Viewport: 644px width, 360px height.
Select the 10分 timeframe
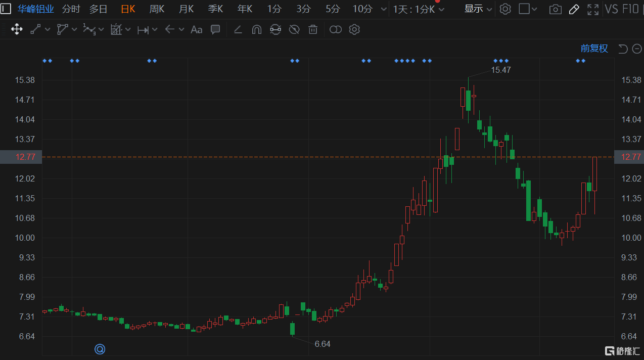tap(362, 9)
